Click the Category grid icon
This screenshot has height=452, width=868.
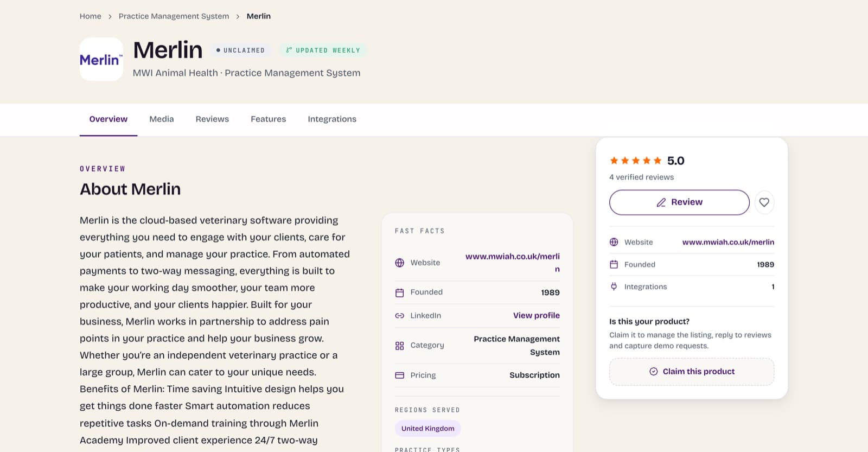pyautogui.click(x=400, y=346)
